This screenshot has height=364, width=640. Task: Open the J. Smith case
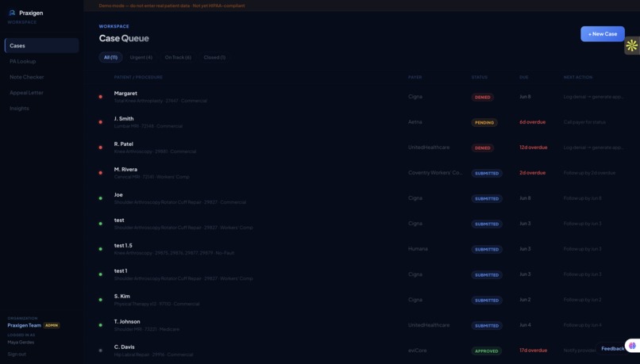(361, 122)
